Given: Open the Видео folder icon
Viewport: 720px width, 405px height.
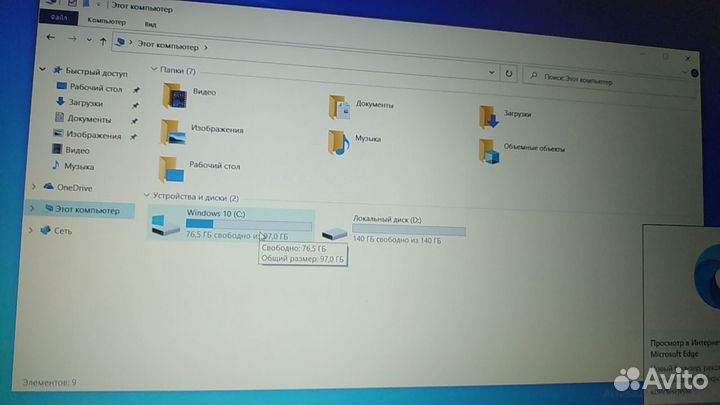Looking at the screenshot, I should pos(174,95).
